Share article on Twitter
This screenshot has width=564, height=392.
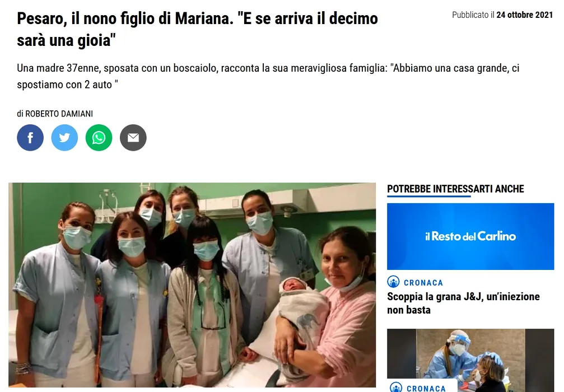64,138
